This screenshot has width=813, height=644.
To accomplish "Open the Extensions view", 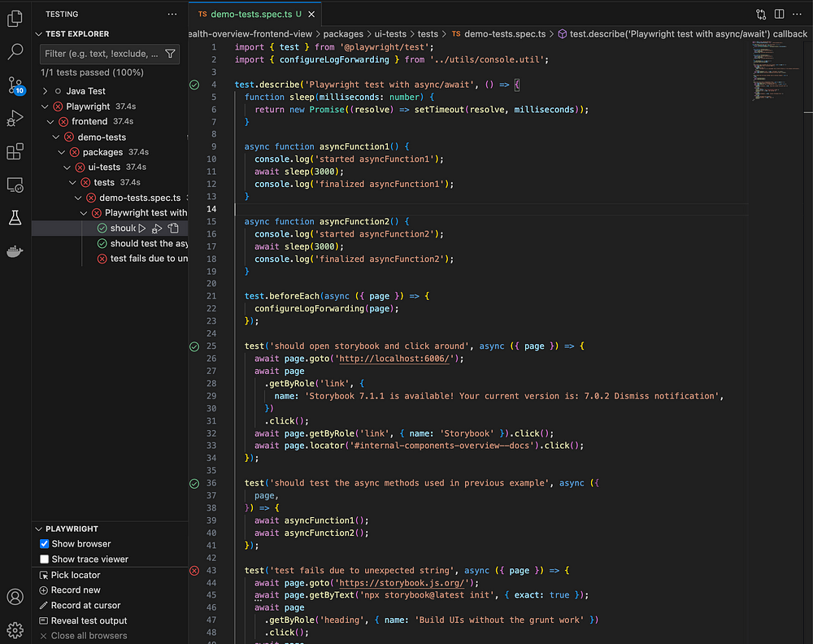I will click(15, 151).
